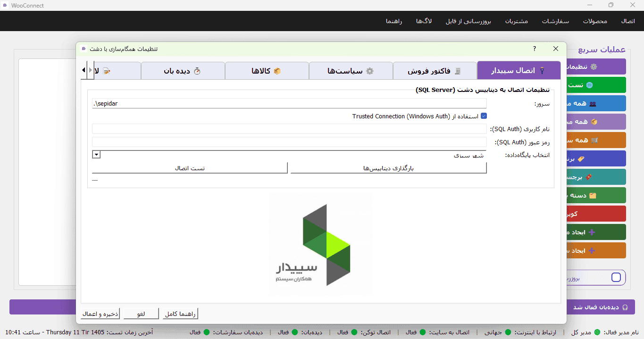The height and width of the screenshot is (339, 644).
Task: Click the tab strip right scroll arrow
Action: click(x=91, y=70)
